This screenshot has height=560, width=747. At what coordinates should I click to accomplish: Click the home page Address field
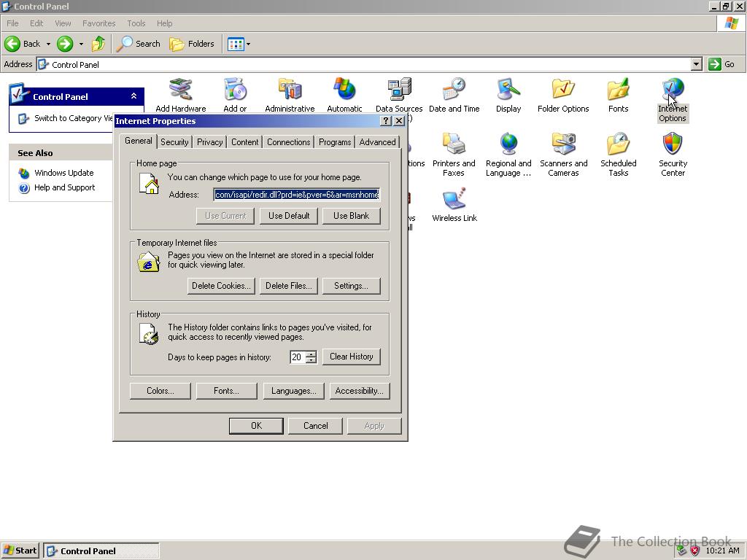pyautogui.click(x=296, y=194)
